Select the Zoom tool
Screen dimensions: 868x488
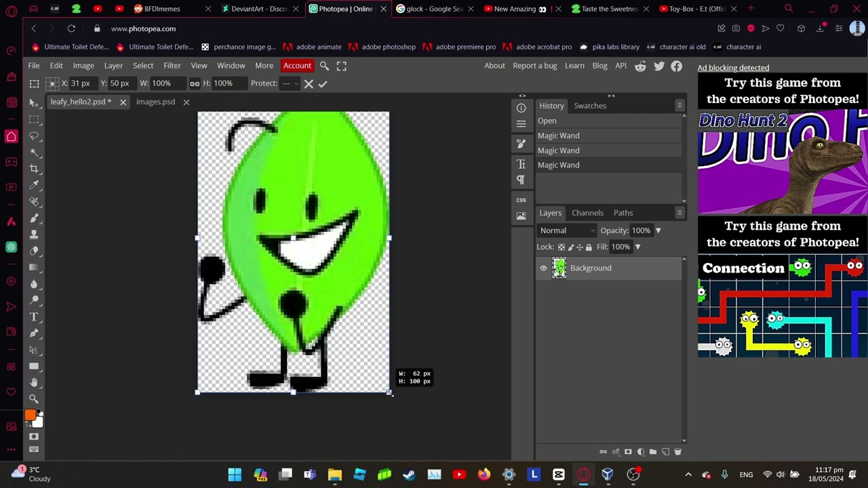pos(34,399)
